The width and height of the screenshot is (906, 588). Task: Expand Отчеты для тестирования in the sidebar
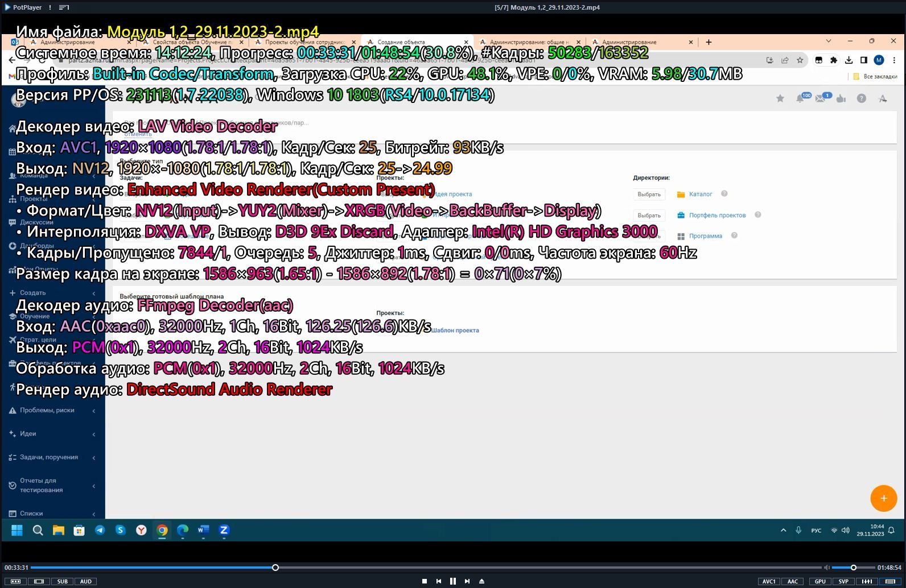52,485
